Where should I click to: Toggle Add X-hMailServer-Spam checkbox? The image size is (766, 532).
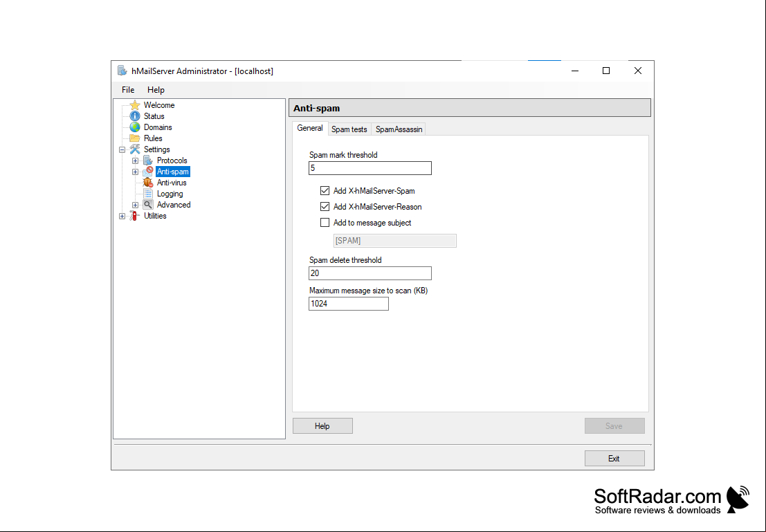[x=325, y=190]
